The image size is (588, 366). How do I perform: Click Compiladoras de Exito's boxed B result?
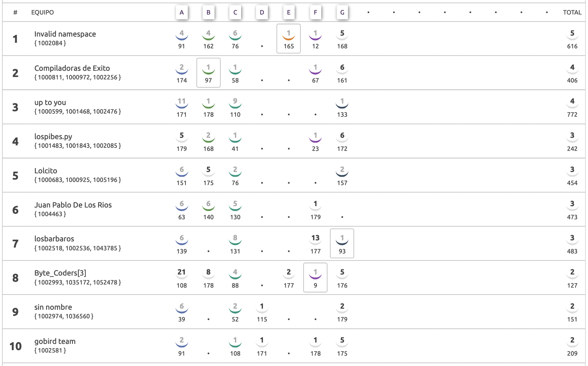coord(208,73)
